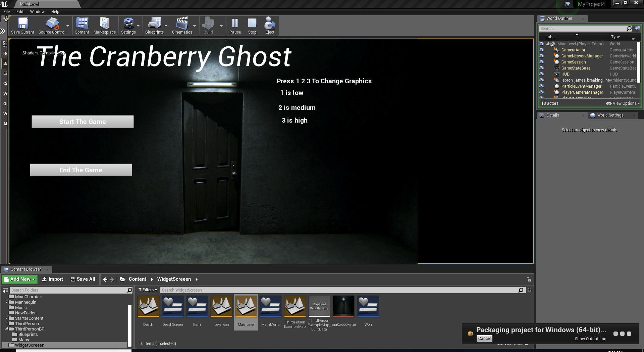The height and width of the screenshot is (352, 644).
Task: Open the Cinematics toolbar icon
Action: [x=182, y=26]
